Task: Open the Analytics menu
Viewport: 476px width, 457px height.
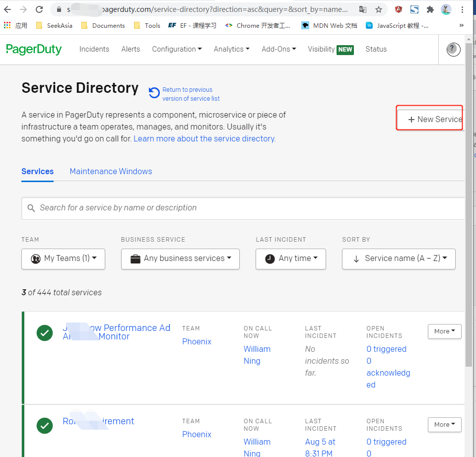Action: point(231,49)
